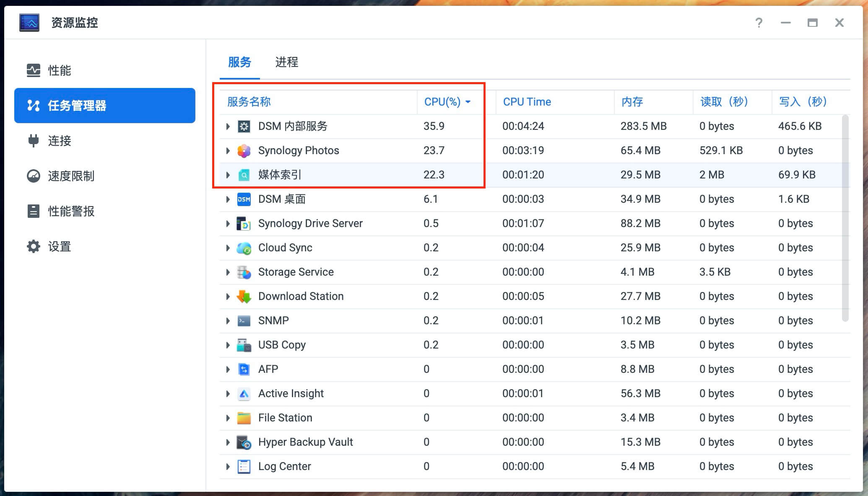868x496 pixels.
Task: Expand the Cloud Sync row
Action: [228, 248]
